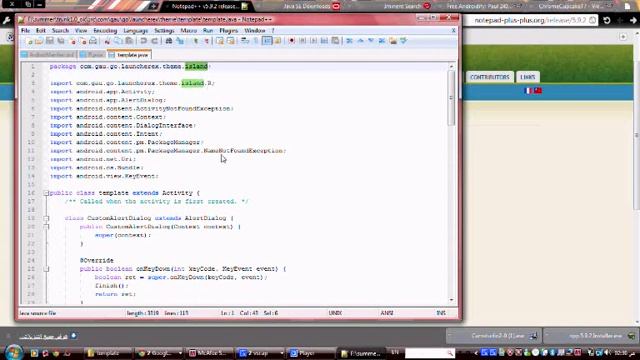Expand the Google taskbar group arrow
This screenshot has width=640, height=360.
pos(180,353)
